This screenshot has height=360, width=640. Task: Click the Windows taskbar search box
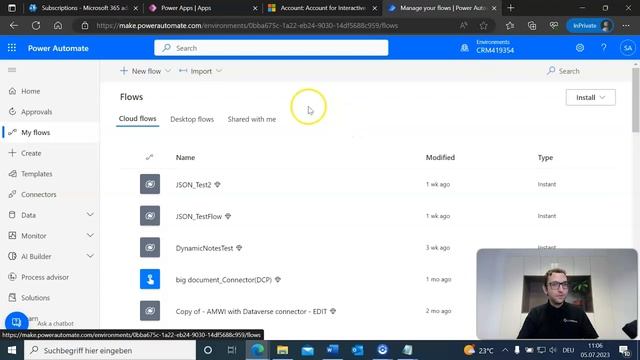tap(110, 350)
